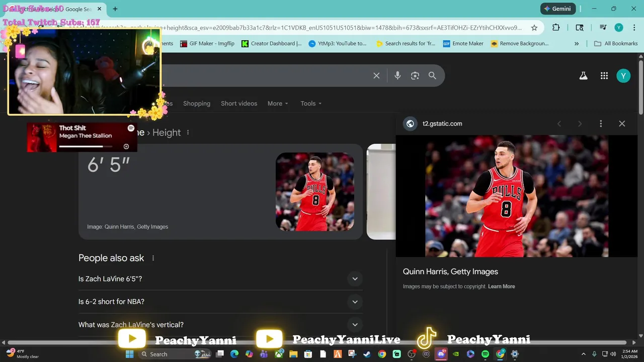This screenshot has height=362, width=644.
Task: Open the Search results for 'fr...' bookmark
Action: click(406, 44)
